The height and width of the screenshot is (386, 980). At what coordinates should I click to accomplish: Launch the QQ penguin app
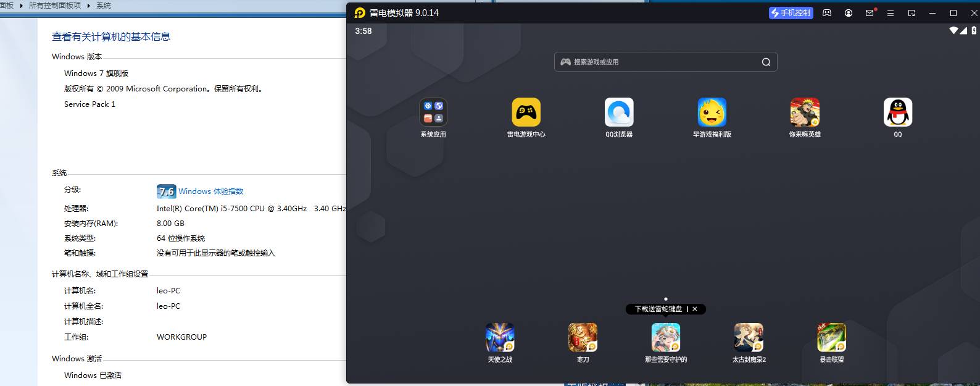(x=898, y=112)
